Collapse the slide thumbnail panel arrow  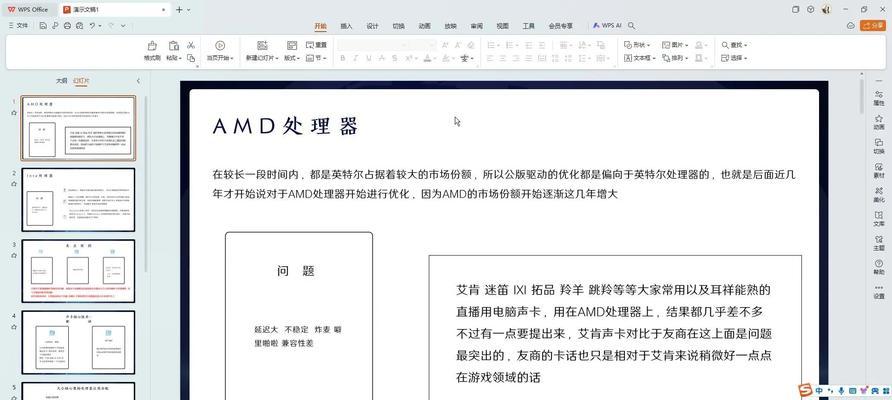point(138,81)
